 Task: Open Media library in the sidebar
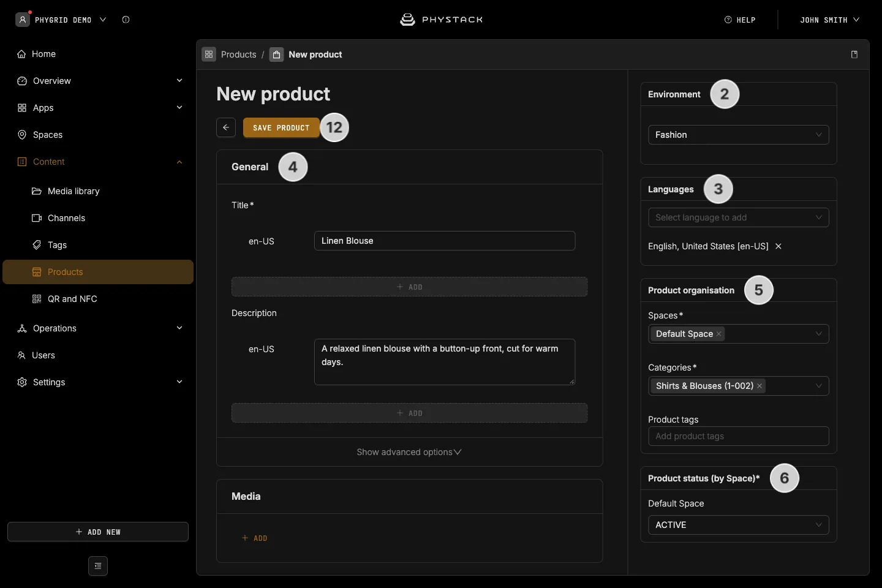73,191
